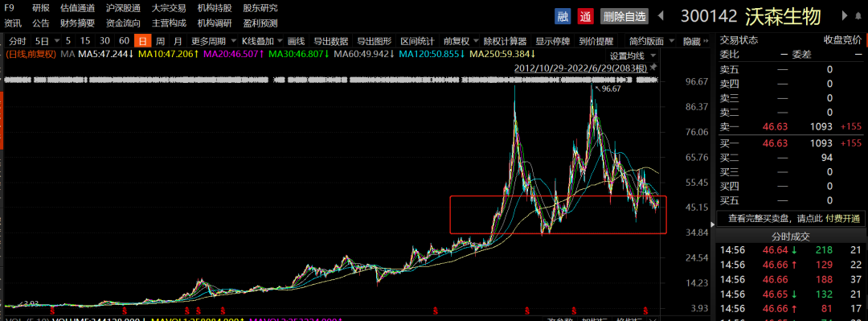The height and width of the screenshot is (321, 868).
Task: Click the 分时成交 tick trades header
Action: [x=791, y=237]
